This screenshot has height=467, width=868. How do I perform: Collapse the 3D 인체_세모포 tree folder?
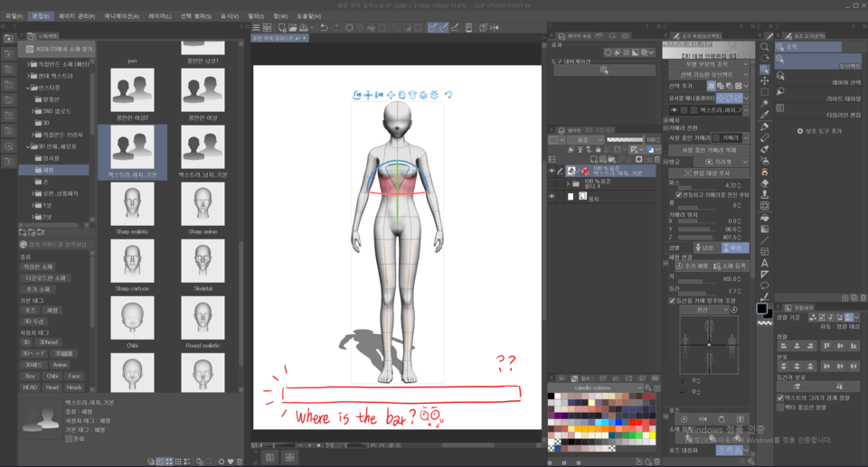[29, 146]
